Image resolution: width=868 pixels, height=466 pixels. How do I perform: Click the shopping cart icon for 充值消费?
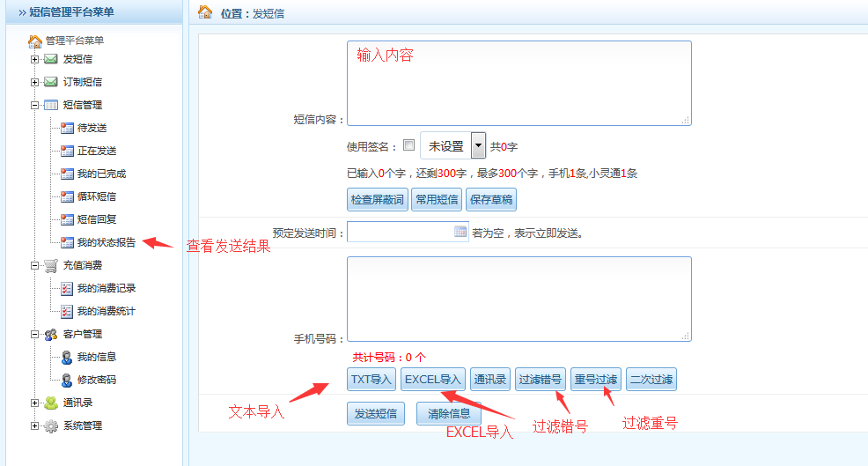51,266
